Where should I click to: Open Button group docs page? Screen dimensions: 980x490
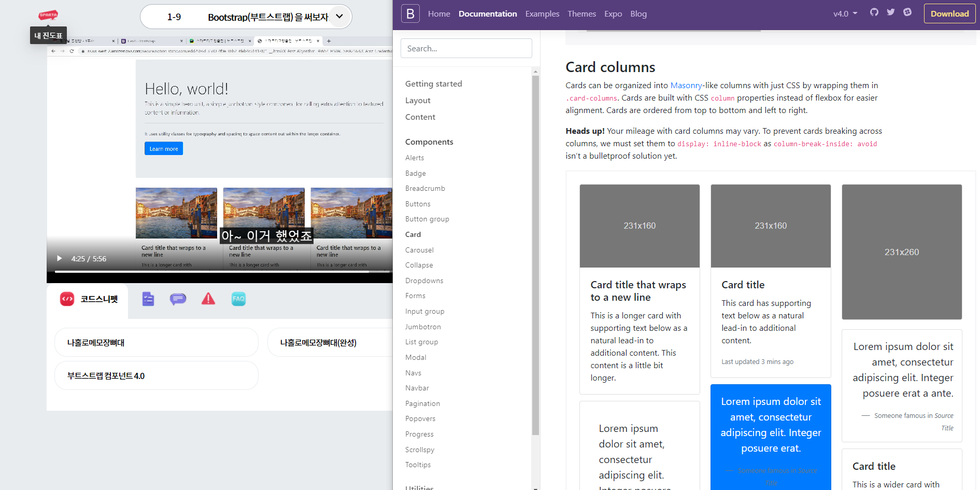427,219
